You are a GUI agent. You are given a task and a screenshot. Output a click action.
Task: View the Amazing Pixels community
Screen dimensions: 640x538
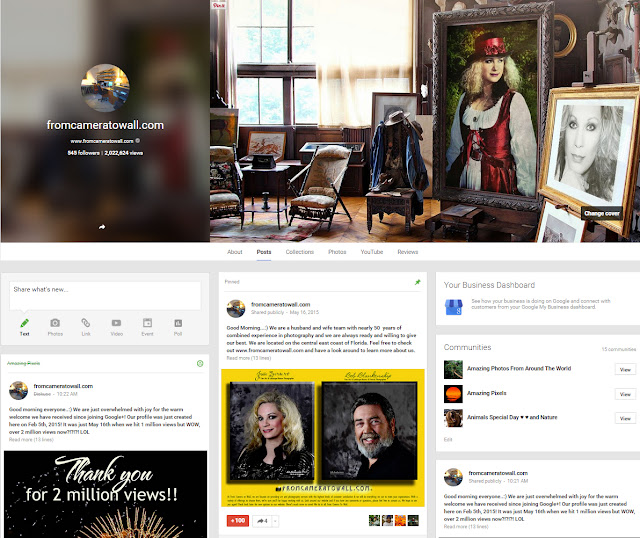[625, 394]
